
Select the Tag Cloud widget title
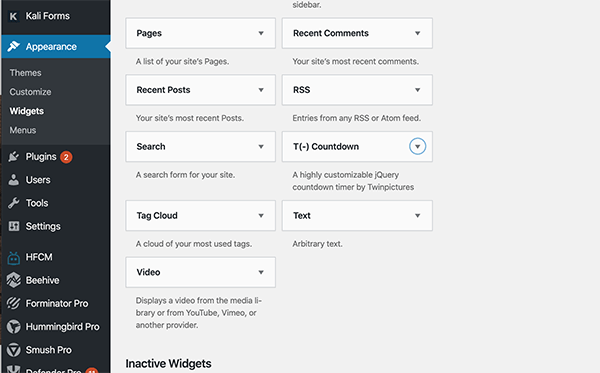click(157, 215)
